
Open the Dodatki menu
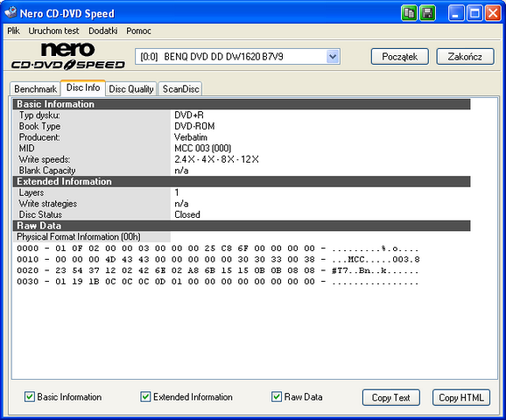[103, 31]
